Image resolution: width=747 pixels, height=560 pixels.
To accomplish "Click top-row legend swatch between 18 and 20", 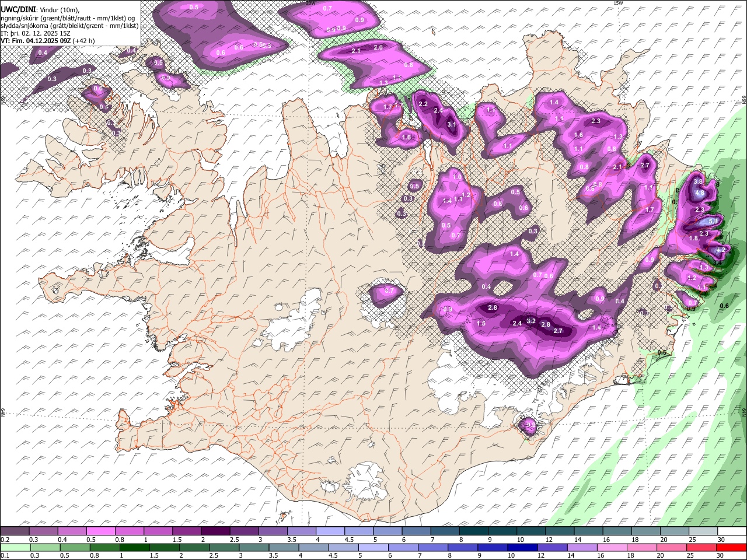I will 645,531.
